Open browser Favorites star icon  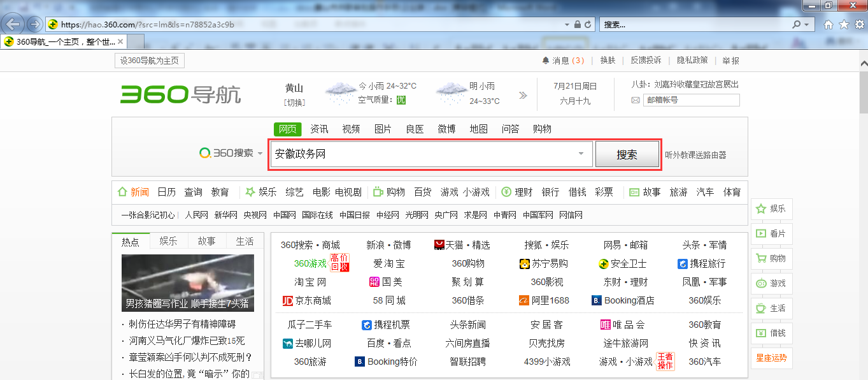pyautogui.click(x=844, y=24)
